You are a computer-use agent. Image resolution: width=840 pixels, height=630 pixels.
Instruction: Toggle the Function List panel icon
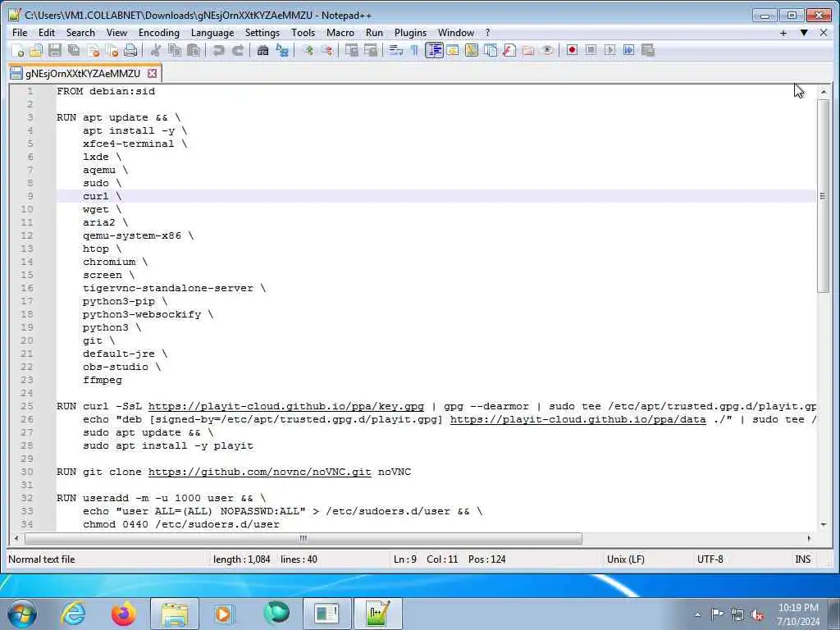(x=509, y=50)
